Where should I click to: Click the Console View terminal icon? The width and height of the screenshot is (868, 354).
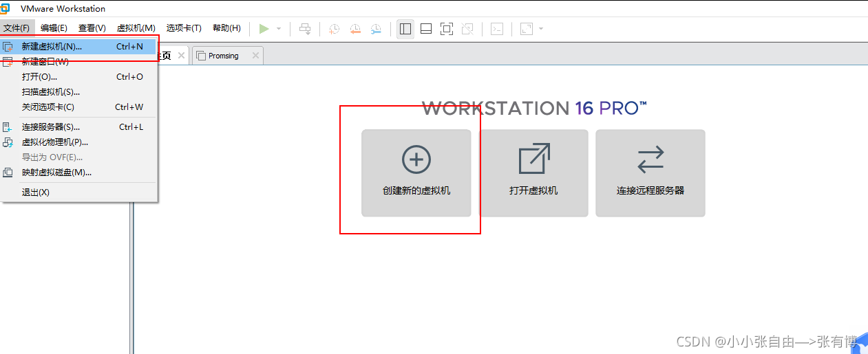click(497, 29)
